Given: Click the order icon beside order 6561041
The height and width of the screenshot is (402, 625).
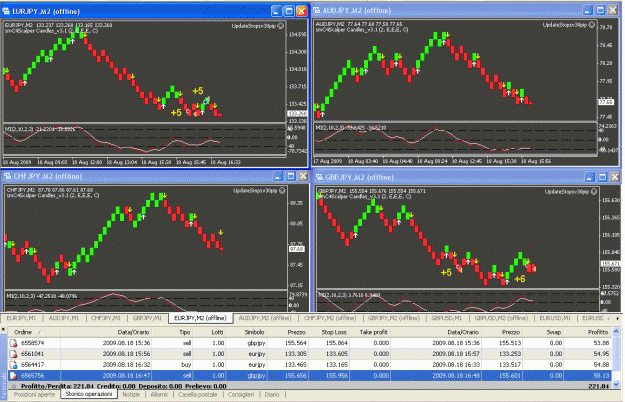Looking at the screenshot, I should pyautogui.click(x=13, y=354).
